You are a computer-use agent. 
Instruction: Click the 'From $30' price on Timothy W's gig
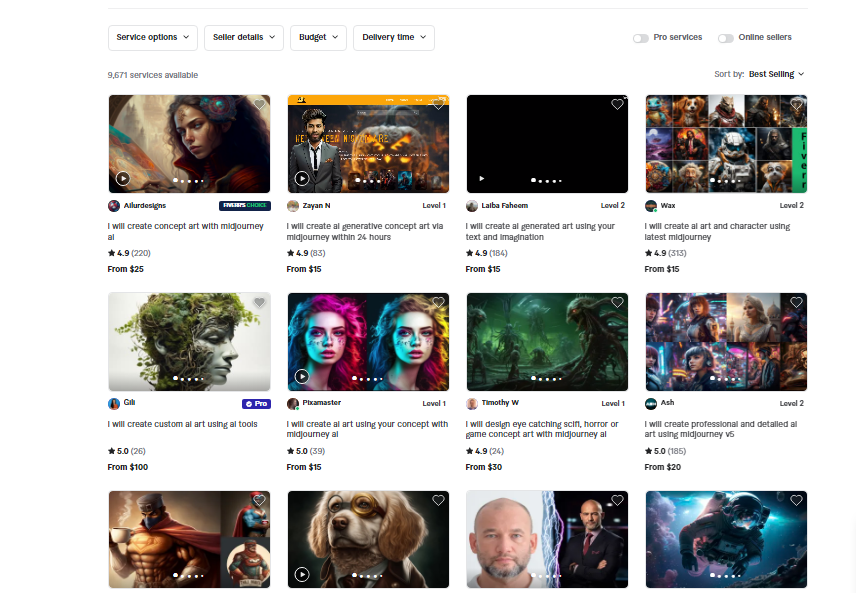pyautogui.click(x=484, y=467)
